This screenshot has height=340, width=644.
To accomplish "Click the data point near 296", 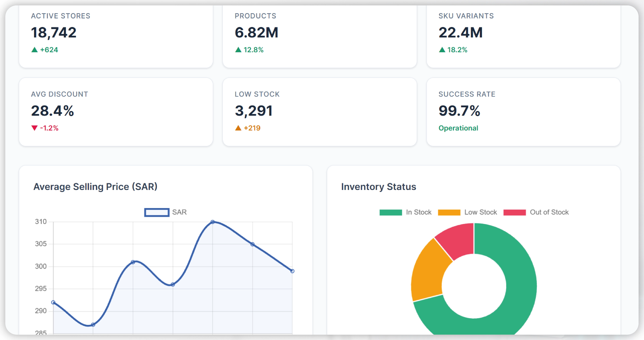I will (x=173, y=284).
